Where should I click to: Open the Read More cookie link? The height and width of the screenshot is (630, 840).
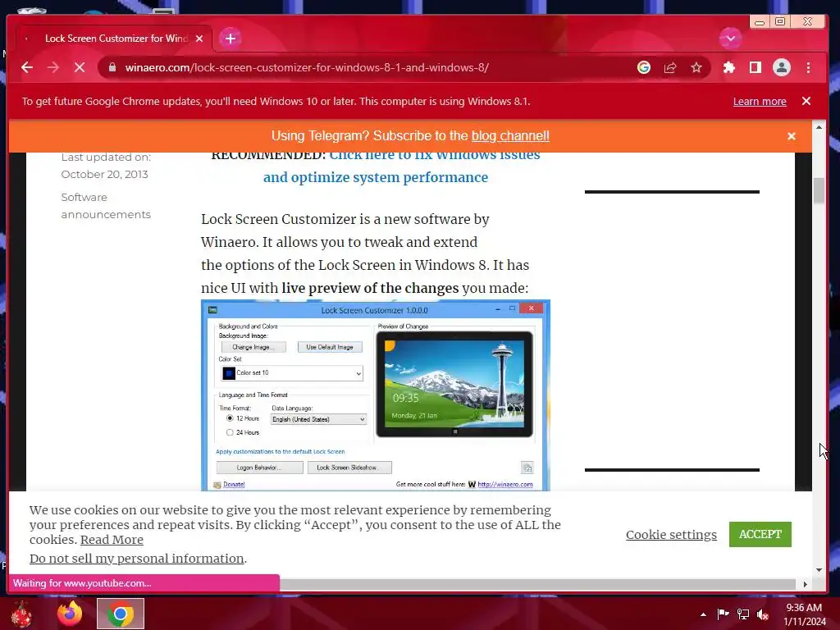click(112, 540)
